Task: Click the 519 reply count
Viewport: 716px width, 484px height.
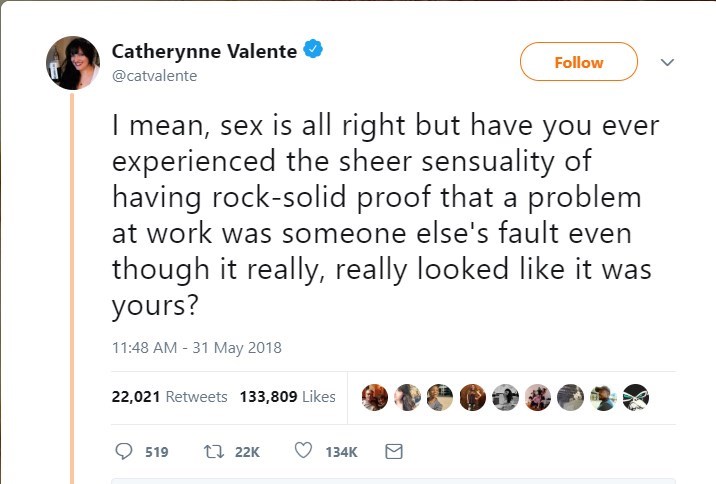Action: coord(156,452)
